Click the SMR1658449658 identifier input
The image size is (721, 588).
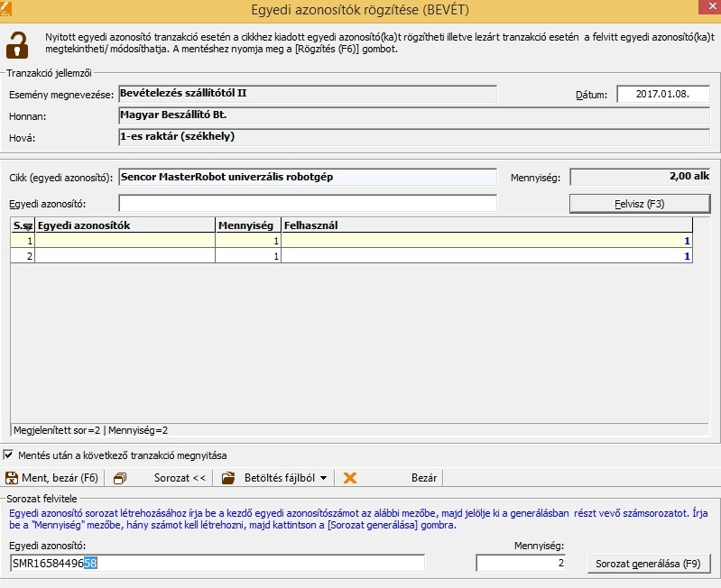tap(217, 563)
